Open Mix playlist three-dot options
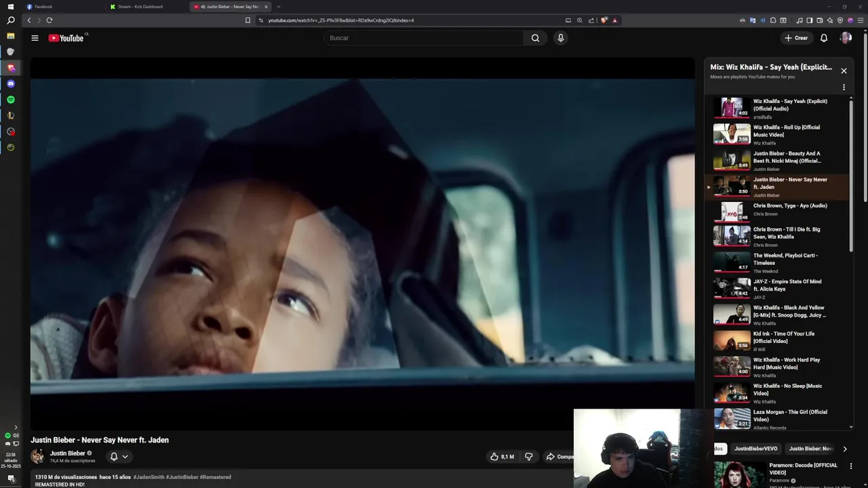The height and width of the screenshot is (488, 868). (844, 87)
